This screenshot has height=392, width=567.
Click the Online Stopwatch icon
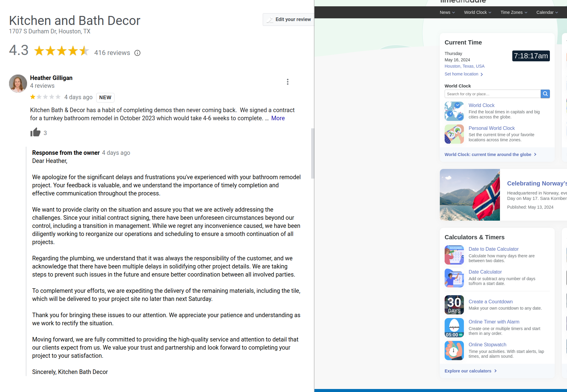[454, 351]
